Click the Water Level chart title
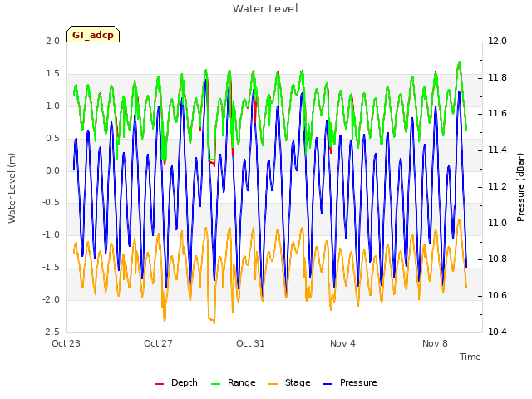The image size is (532, 399). (x=265, y=8)
